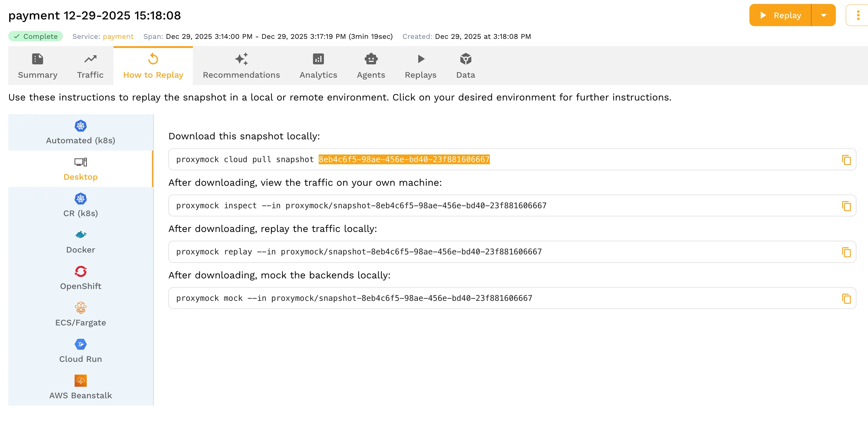Expand the Replay button dropdown arrow
868x425 pixels.
pyautogui.click(x=823, y=15)
